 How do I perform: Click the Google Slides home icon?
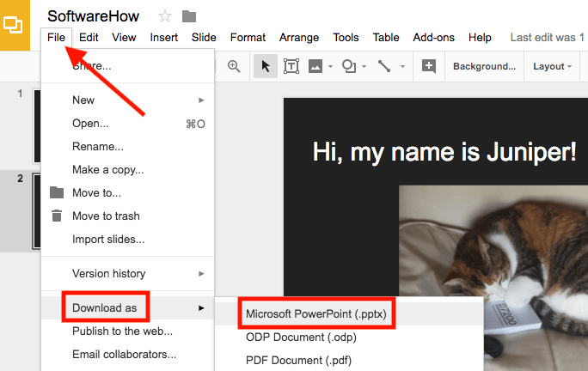(x=15, y=25)
